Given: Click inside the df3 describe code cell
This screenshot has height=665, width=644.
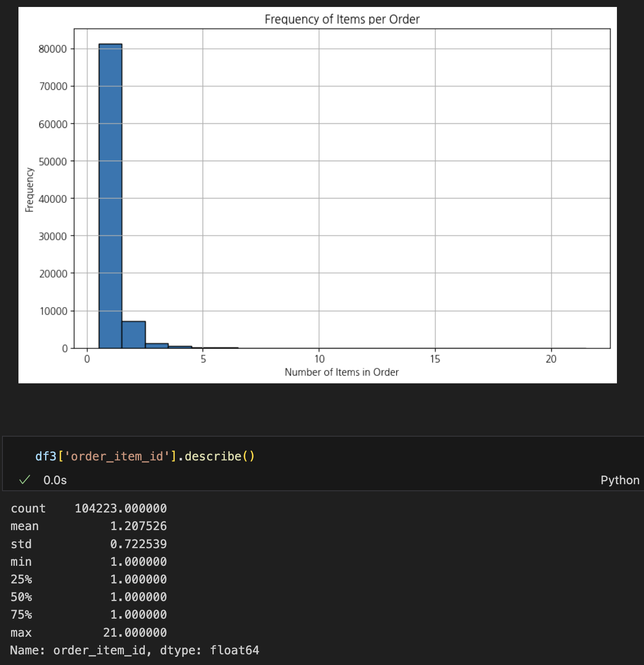Looking at the screenshot, I should [323, 456].
